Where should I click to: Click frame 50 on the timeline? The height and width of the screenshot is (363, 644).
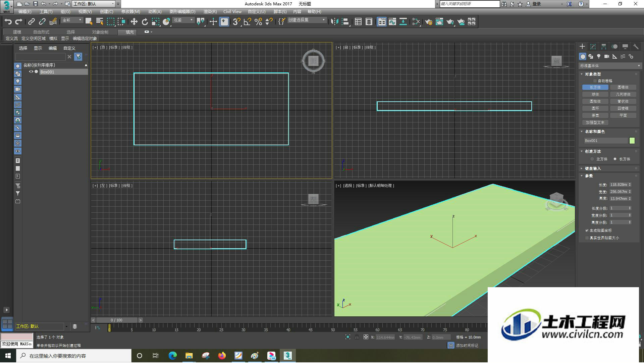333,328
